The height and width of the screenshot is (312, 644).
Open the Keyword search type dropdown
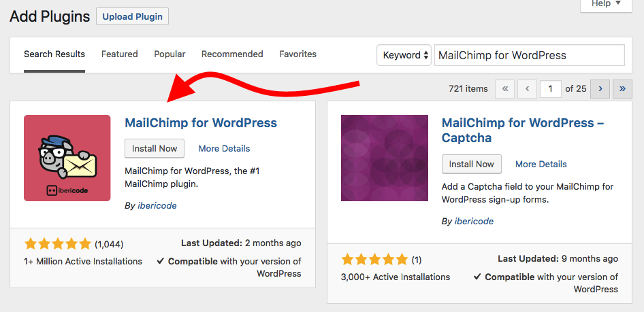(404, 55)
